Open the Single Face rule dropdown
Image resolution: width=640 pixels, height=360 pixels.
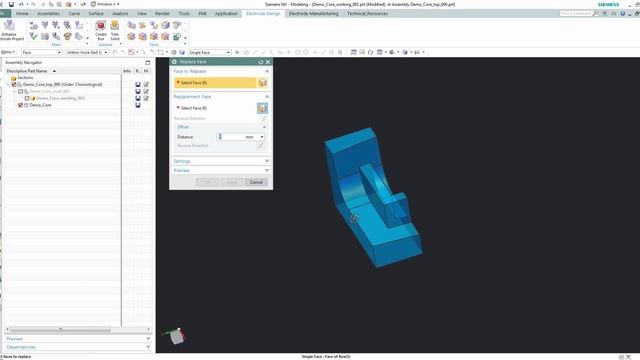click(210, 52)
